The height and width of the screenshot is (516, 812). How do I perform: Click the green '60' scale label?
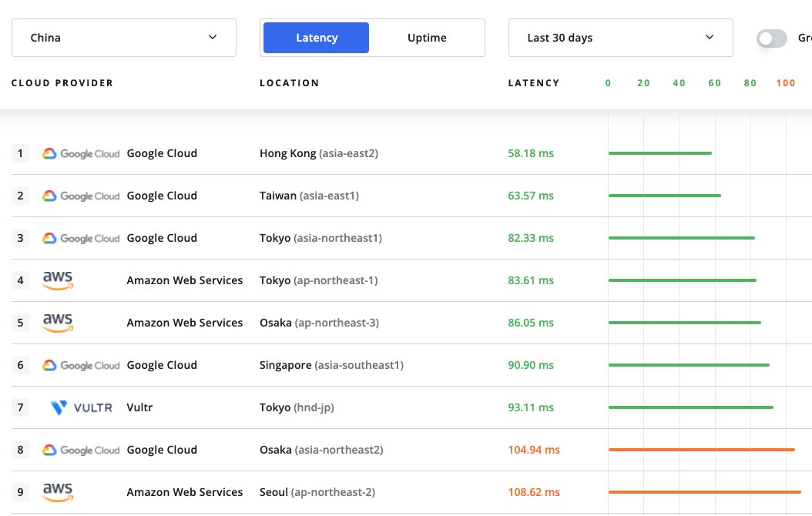715,83
